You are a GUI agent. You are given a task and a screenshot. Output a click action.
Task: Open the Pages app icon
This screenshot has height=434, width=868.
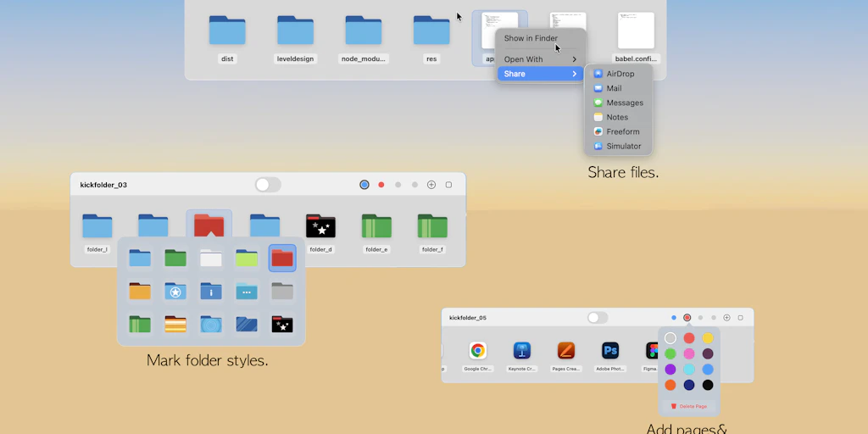pos(565,350)
